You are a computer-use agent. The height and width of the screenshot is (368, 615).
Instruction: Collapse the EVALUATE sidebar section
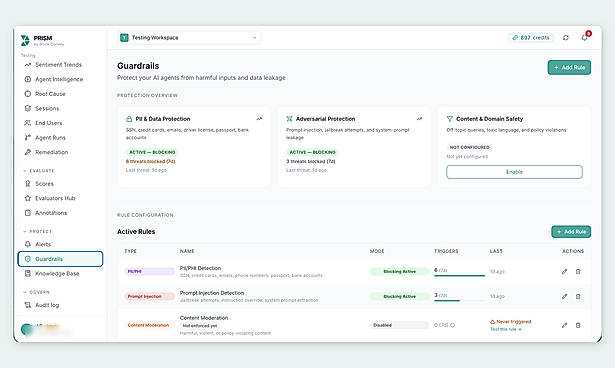(39, 171)
